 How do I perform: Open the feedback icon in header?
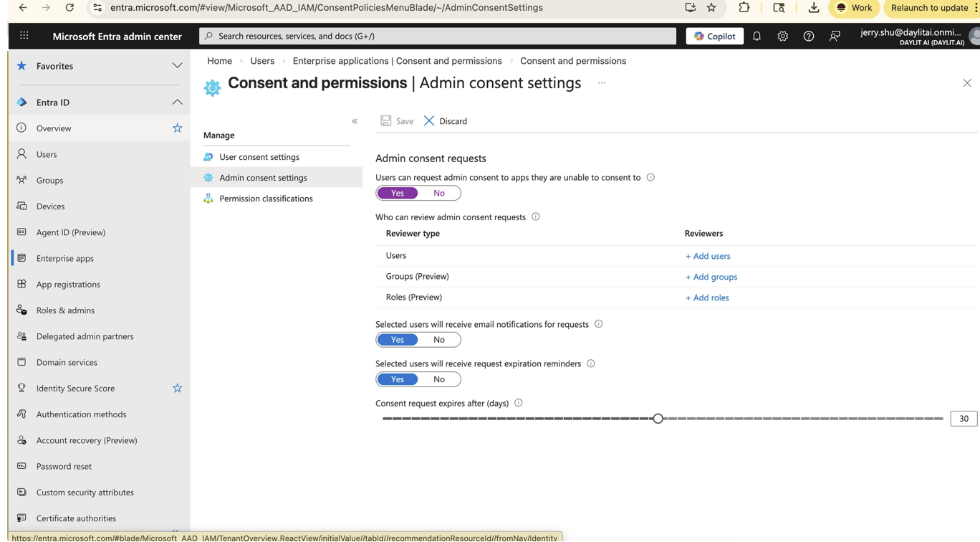(x=835, y=36)
